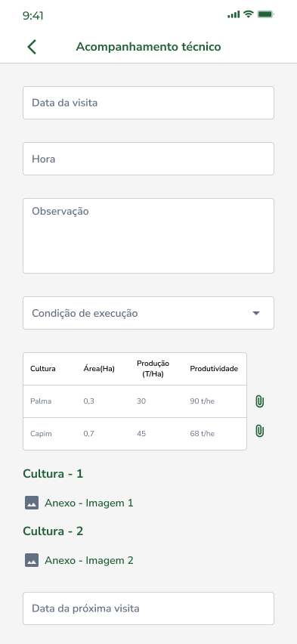Screen dimensions: 297x644
Task: Click the image icon beside Anexo - Imagem 2
Action: pyautogui.click(x=32, y=560)
